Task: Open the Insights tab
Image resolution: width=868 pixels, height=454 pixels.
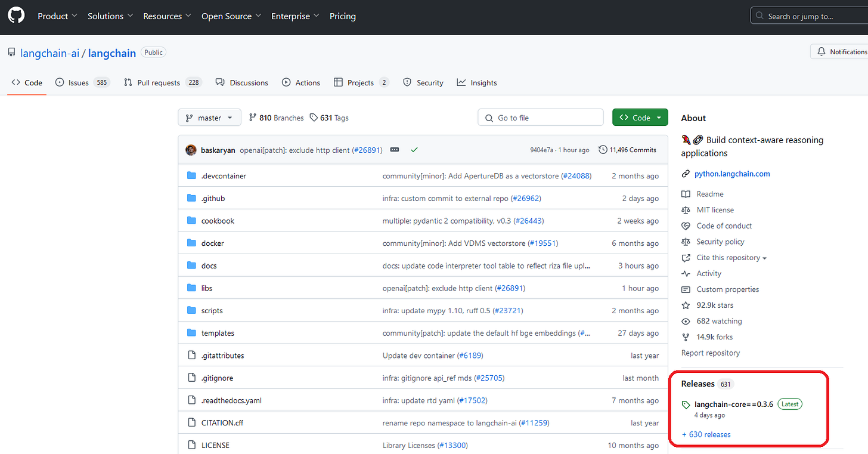Action: tap(477, 83)
